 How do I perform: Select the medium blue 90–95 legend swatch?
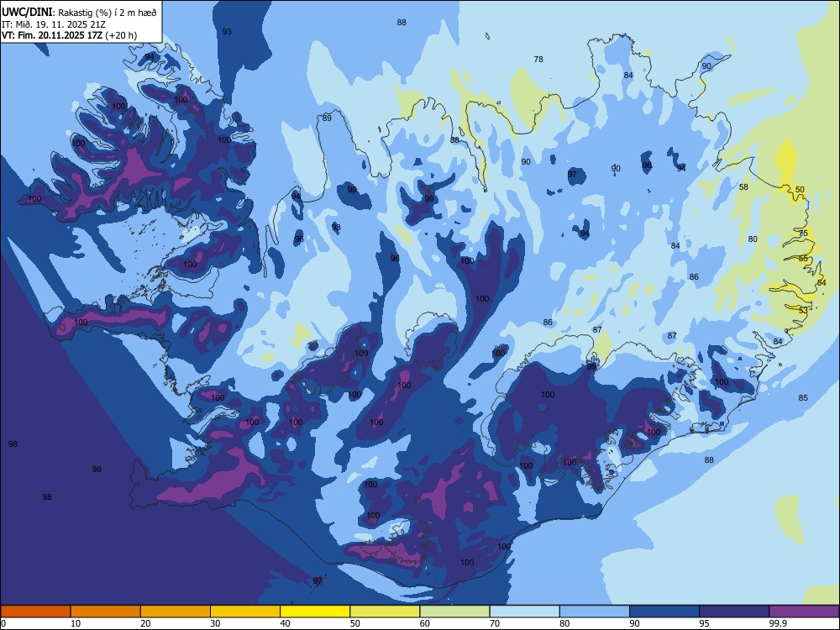click(664, 612)
